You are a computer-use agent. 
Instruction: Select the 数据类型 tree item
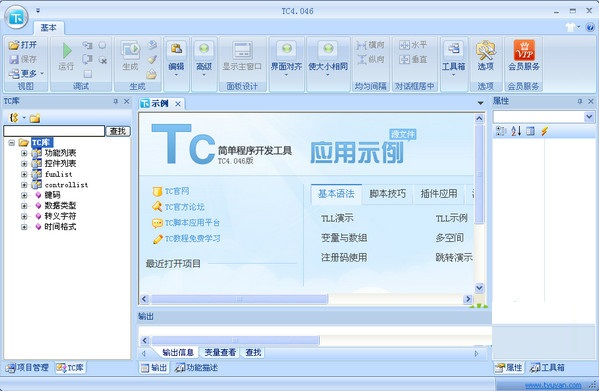(60, 205)
